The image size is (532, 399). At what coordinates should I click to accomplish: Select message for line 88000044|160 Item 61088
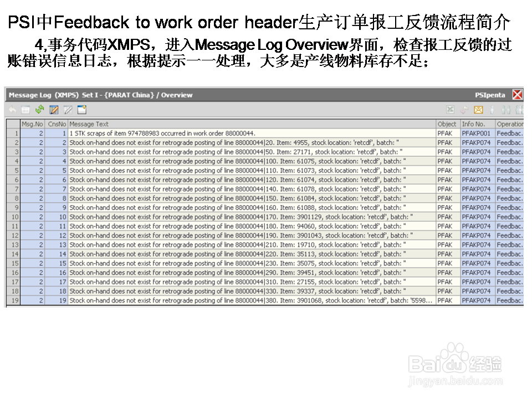click(252, 208)
